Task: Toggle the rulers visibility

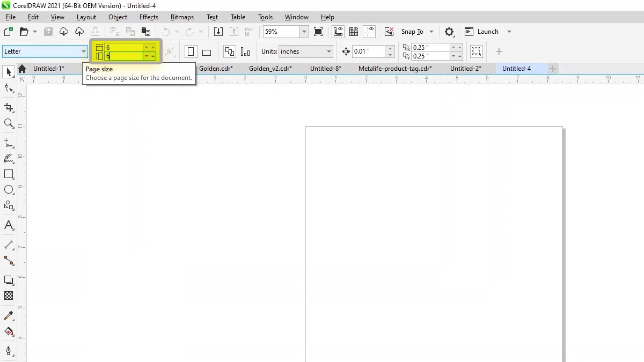Action: point(338,31)
